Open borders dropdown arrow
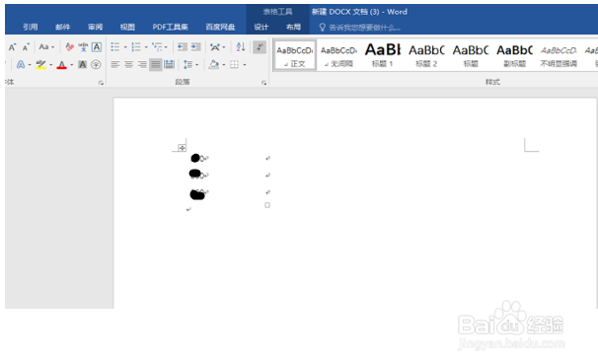The image size is (598, 364). pos(244,65)
